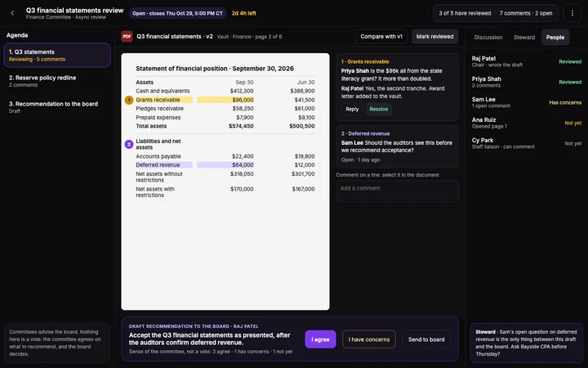Select Ana Ruiz in the People list
Screen dimensions: 588x368
click(x=527, y=123)
